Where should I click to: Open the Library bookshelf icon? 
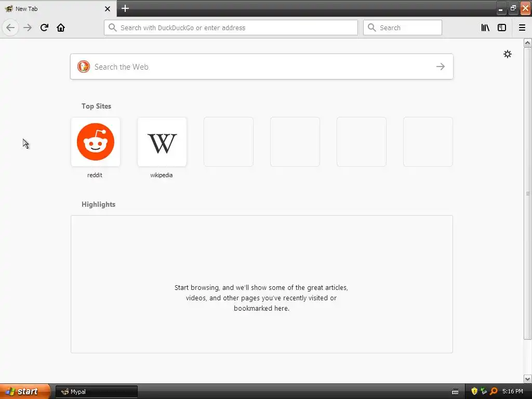485,28
